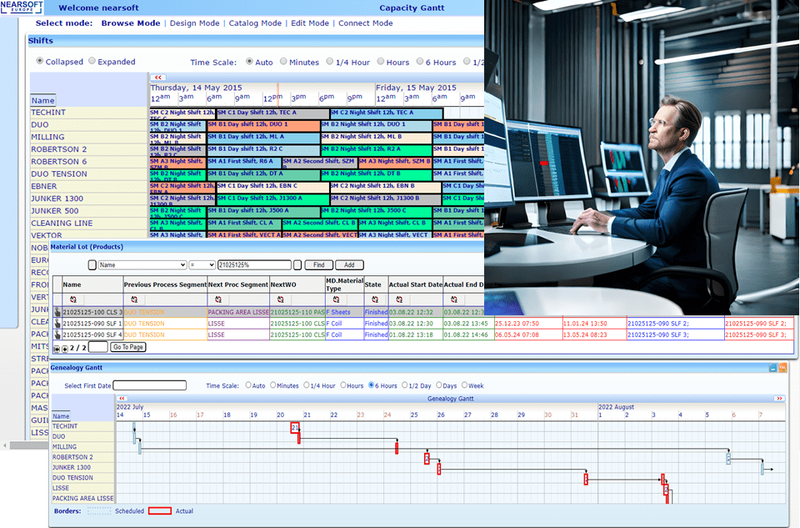Clear the Actual Start Date column filter
The height and width of the screenshot is (528, 800).
point(399,299)
